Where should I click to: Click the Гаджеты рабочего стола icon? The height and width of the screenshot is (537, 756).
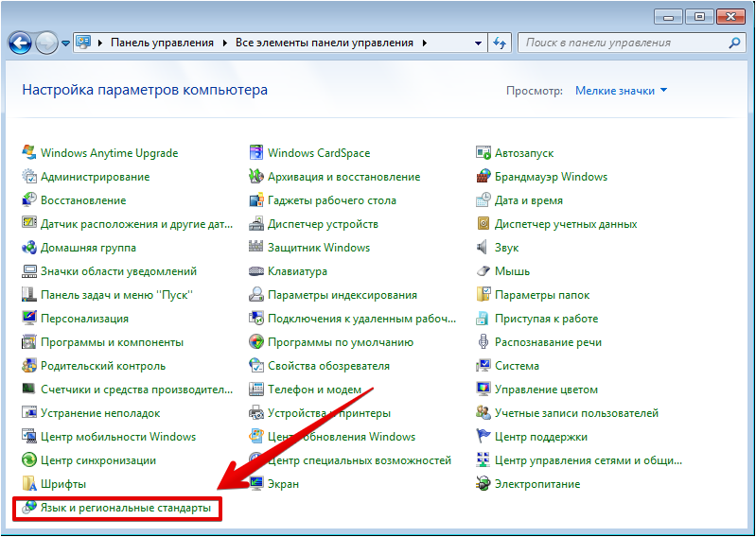click(256, 199)
